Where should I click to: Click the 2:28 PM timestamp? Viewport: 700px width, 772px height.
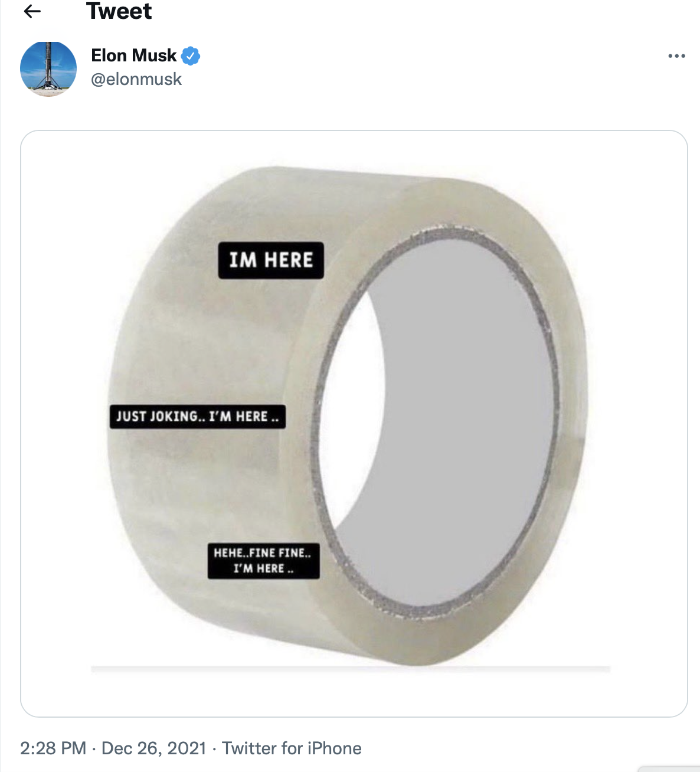pyautogui.click(x=53, y=748)
